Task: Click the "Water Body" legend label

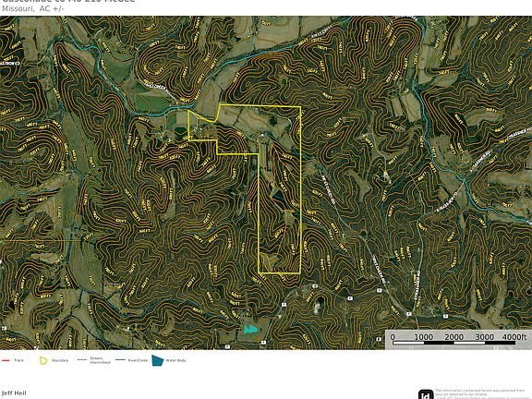Action: (x=175, y=360)
